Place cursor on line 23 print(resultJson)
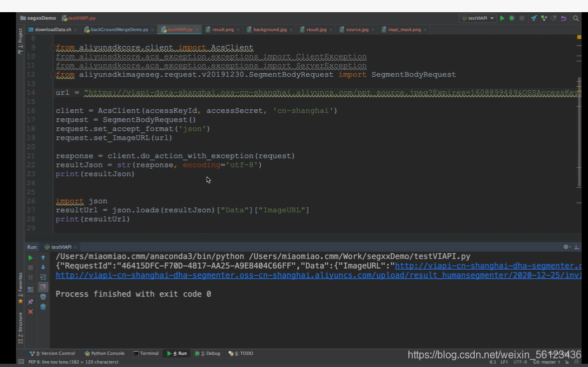The height and width of the screenshot is (367, 588). (95, 174)
